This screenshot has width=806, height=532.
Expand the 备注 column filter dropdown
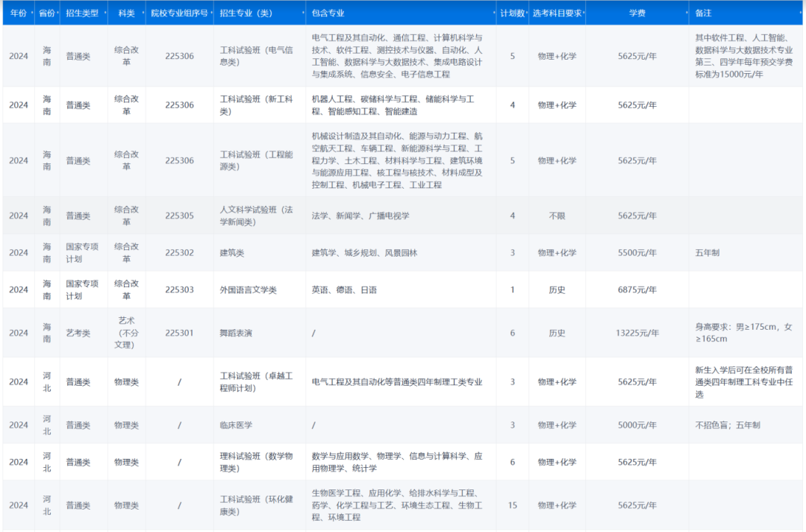pyautogui.click(x=802, y=13)
